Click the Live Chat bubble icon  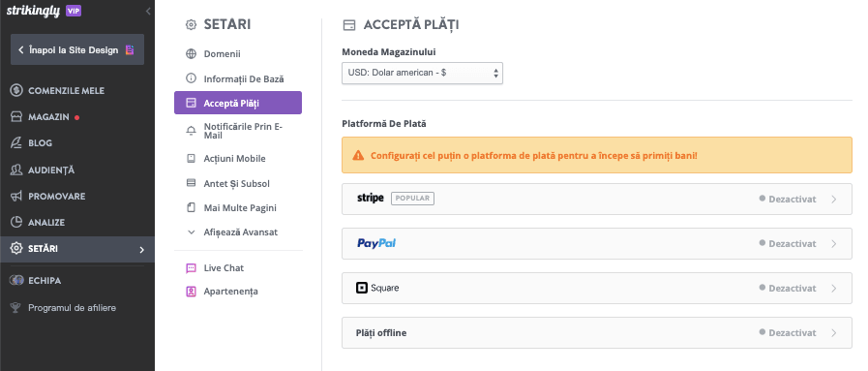(x=191, y=268)
